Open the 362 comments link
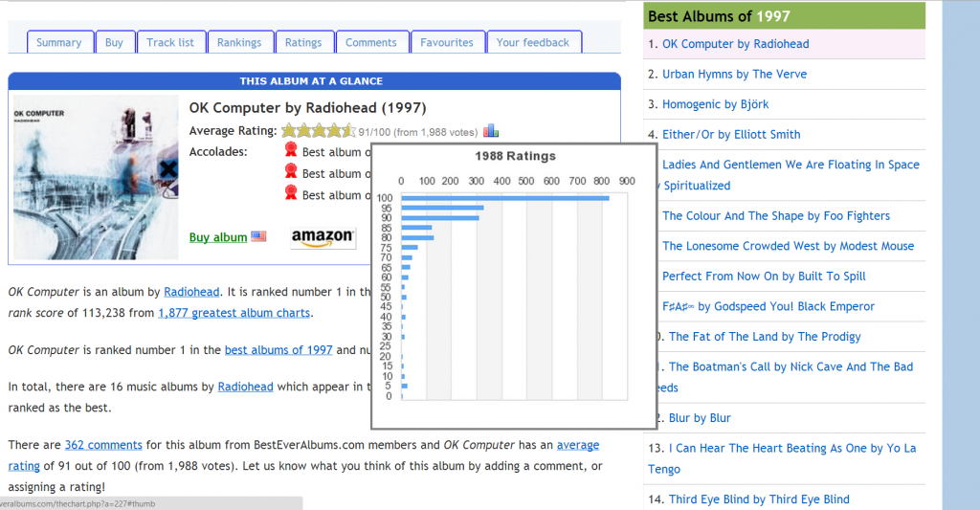 [x=103, y=445]
